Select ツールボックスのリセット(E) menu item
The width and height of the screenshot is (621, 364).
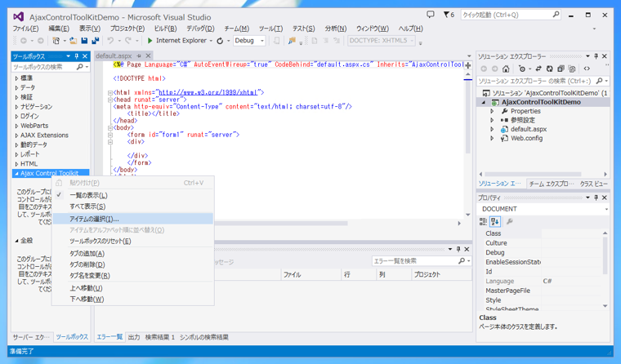pyautogui.click(x=132, y=241)
